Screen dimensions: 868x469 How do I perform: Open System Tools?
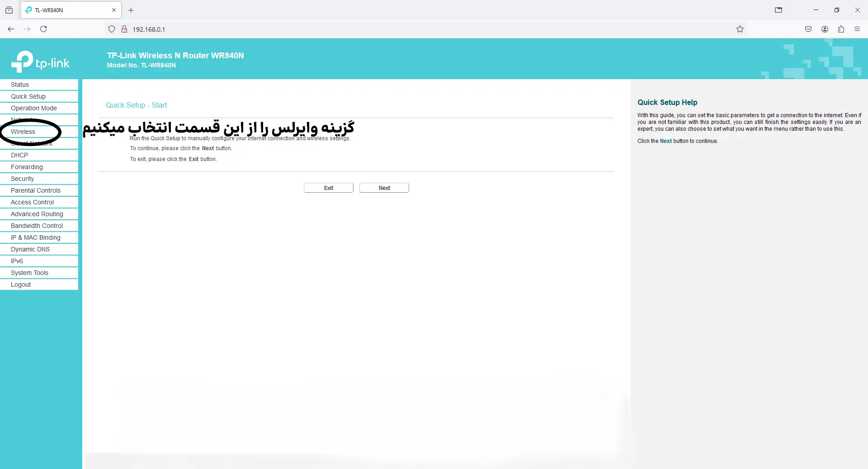click(x=39, y=273)
